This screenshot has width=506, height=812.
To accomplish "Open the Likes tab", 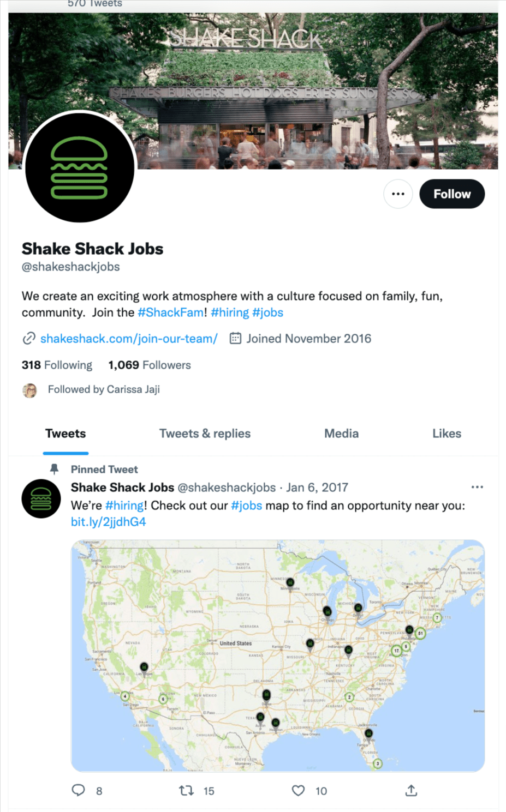I will point(447,434).
